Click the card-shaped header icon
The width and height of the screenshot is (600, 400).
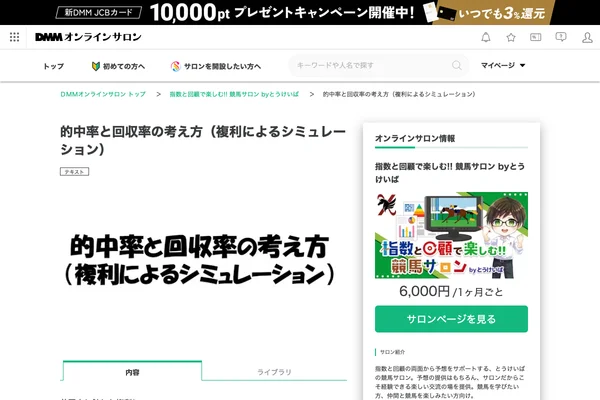(x=535, y=37)
